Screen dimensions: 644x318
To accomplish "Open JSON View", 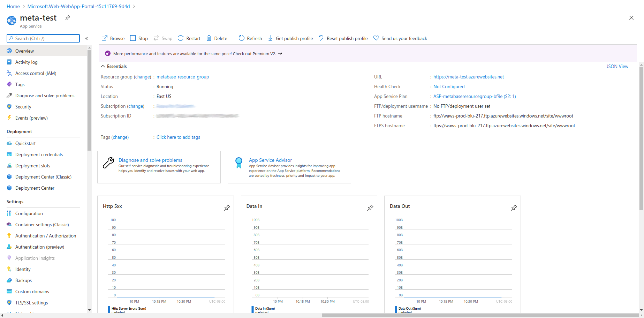I will tap(617, 66).
